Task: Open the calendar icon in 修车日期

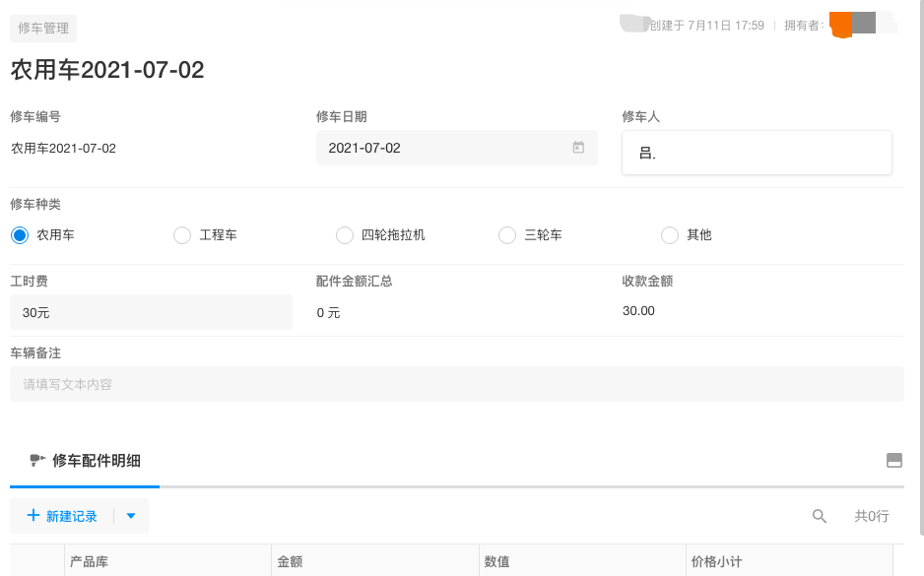Action: tap(578, 148)
